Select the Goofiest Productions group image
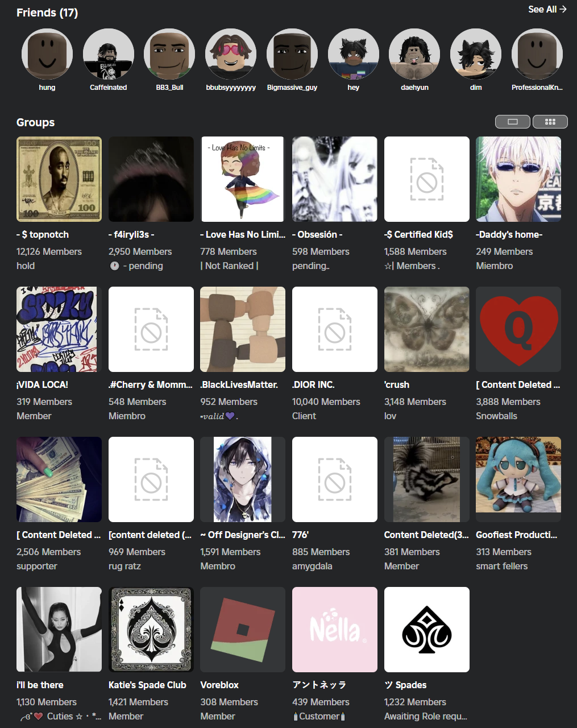Viewport: 577px width, 728px height. (518, 479)
